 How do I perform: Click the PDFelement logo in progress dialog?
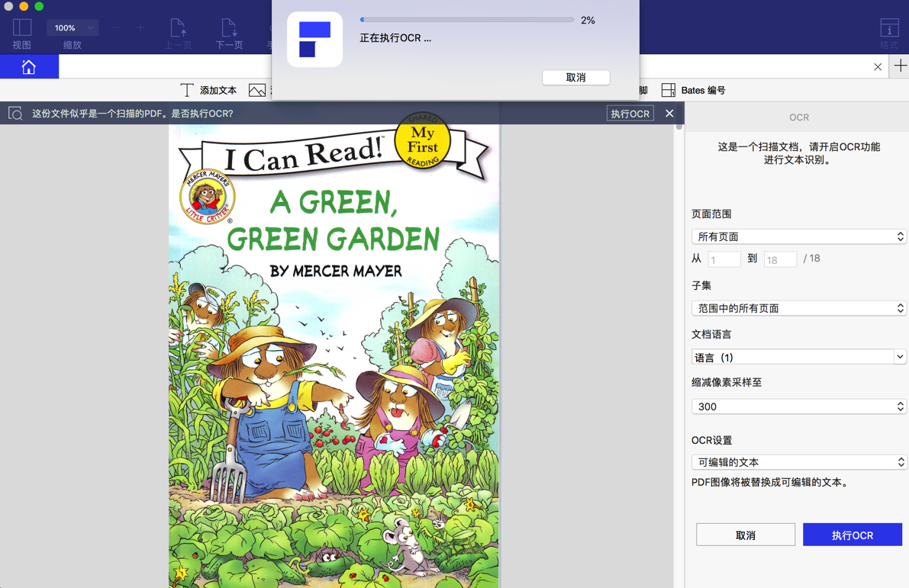pyautogui.click(x=314, y=40)
